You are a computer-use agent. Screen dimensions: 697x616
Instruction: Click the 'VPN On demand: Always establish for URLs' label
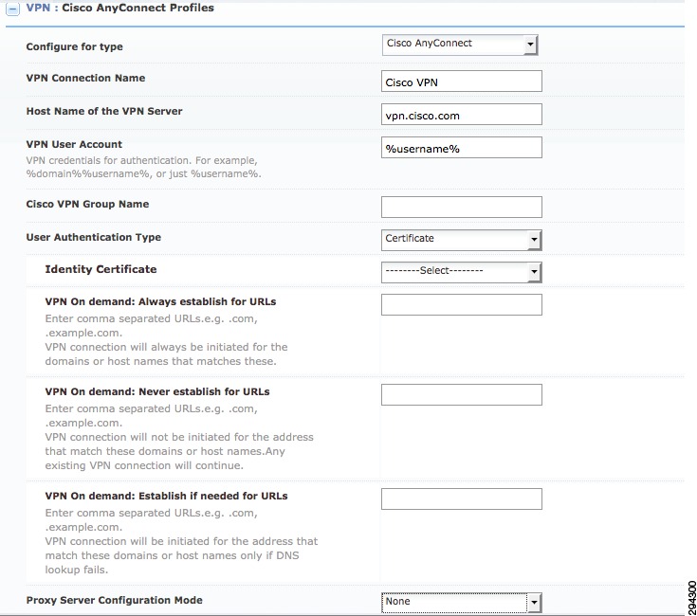tap(160, 301)
